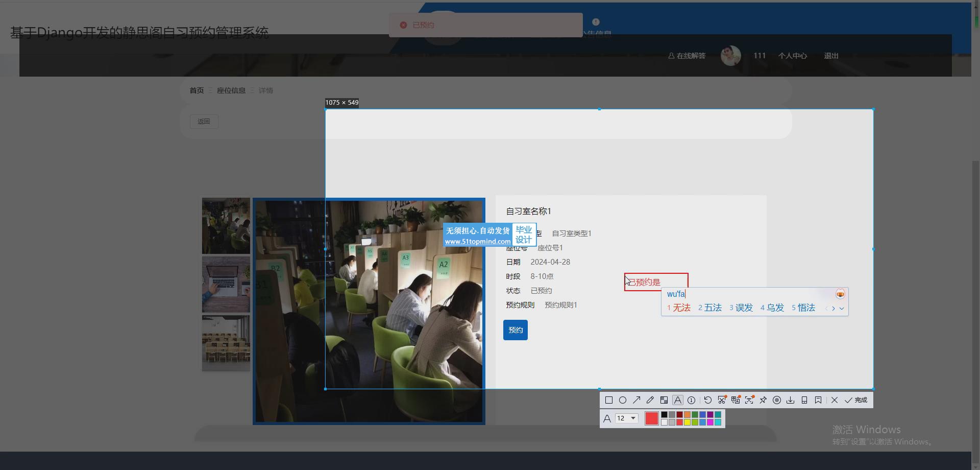Click the username 111

click(759, 56)
